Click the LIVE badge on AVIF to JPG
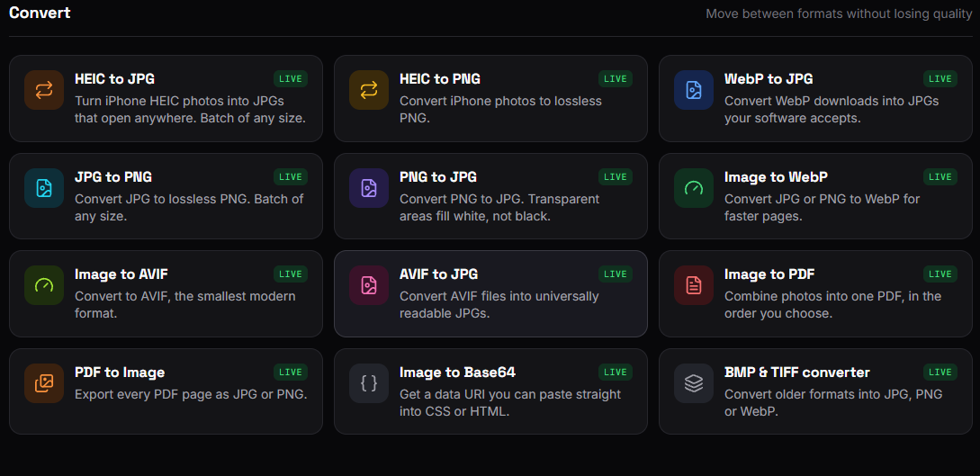This screenshot has height=476, width=980. 616,274
